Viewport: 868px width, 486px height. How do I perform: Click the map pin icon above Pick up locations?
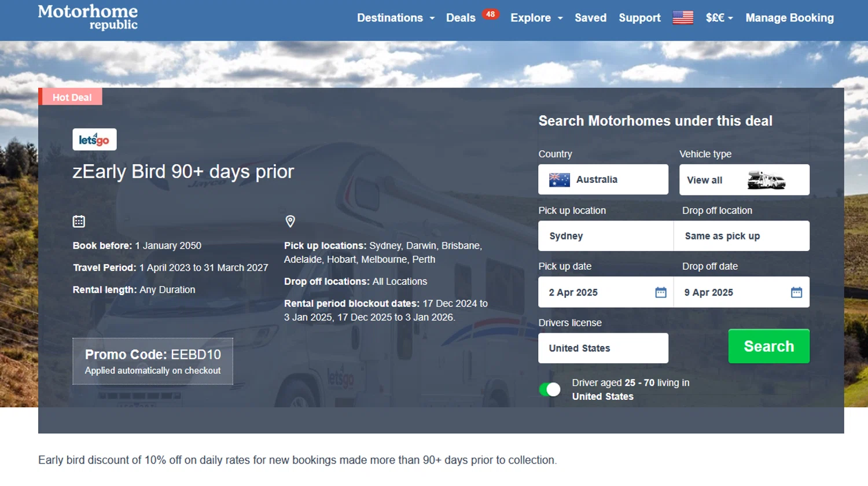290,221
